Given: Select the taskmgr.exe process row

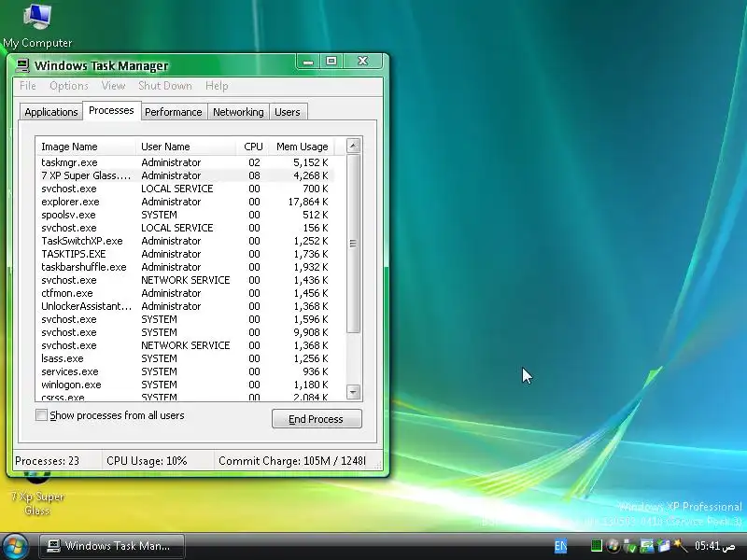Looking at the screenshot, I should click(x=185, y=162).
